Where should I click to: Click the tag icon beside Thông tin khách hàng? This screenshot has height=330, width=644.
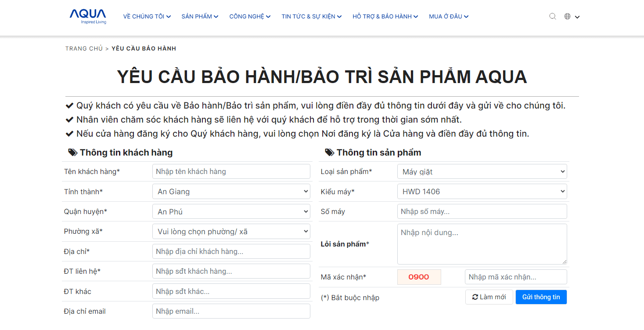click(72, 152)
